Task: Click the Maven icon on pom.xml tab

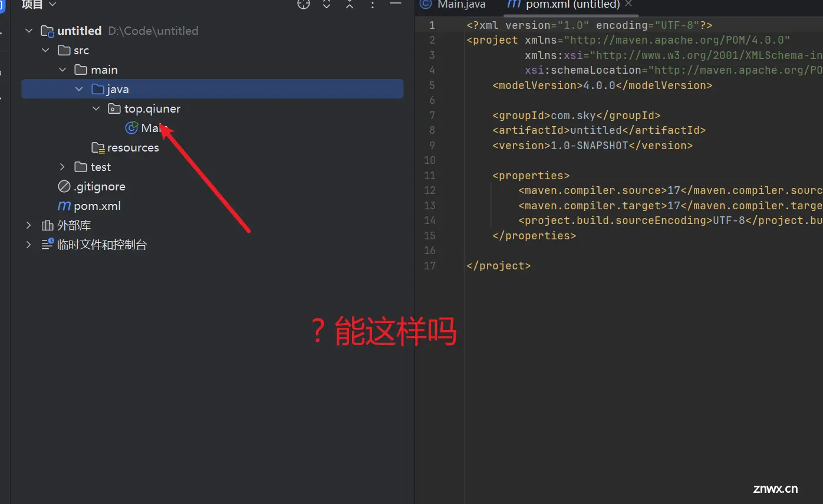Action: click(x=514, y=4)
